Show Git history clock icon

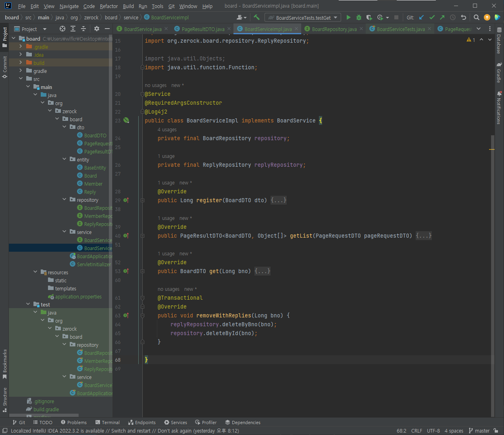point(453,17)
